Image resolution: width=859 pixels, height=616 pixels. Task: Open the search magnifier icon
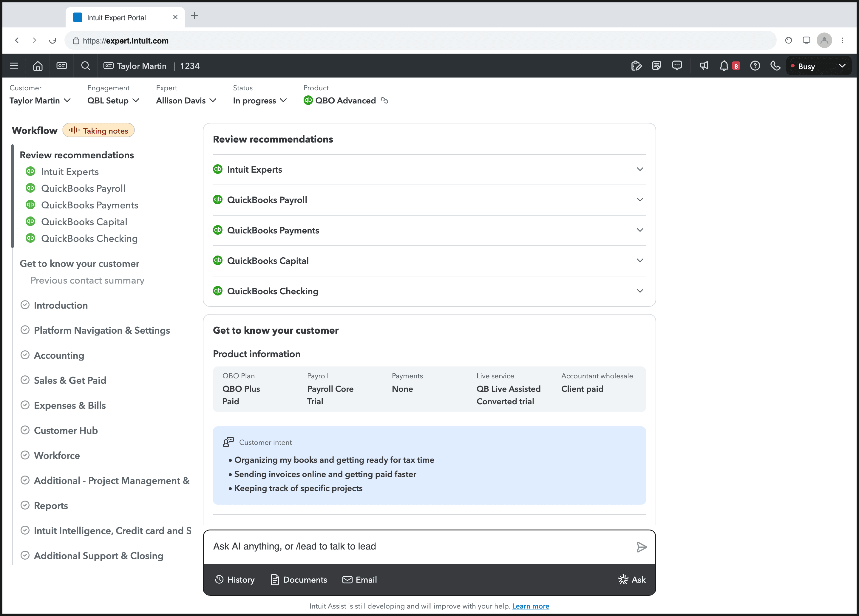[86, 66]
